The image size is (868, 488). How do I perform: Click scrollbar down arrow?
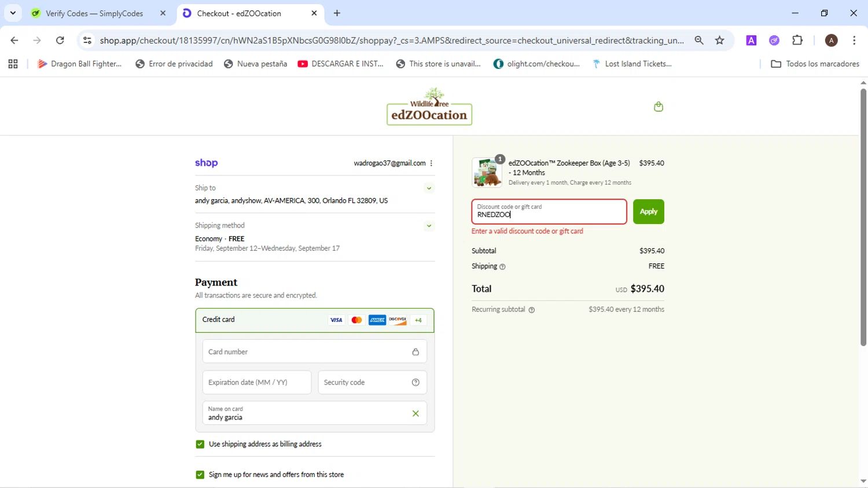click(x=863, y=482)
